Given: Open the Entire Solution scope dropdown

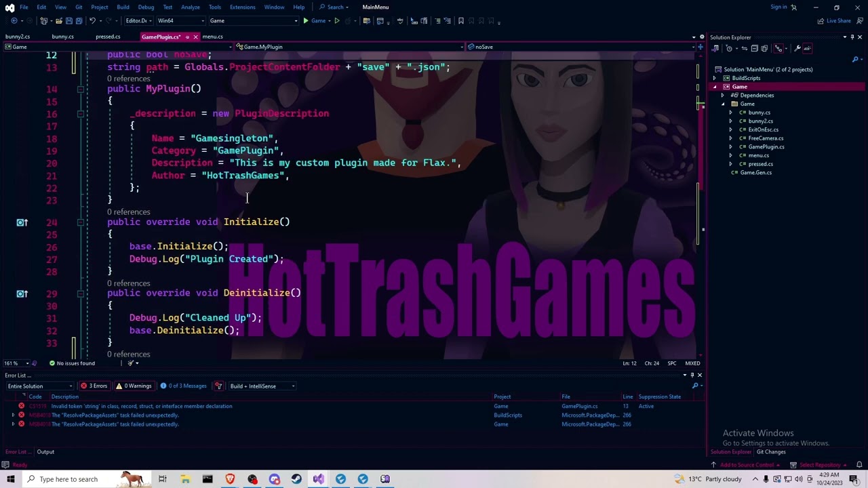Looking at the screenshot, I should (39, 386).
